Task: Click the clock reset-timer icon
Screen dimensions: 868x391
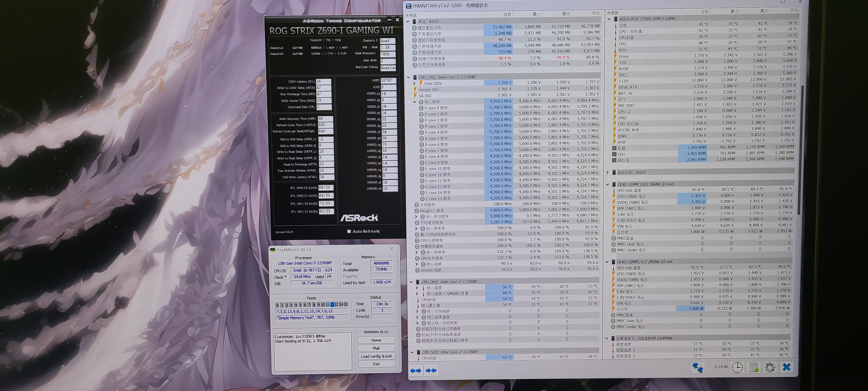Action: (737, 367)
